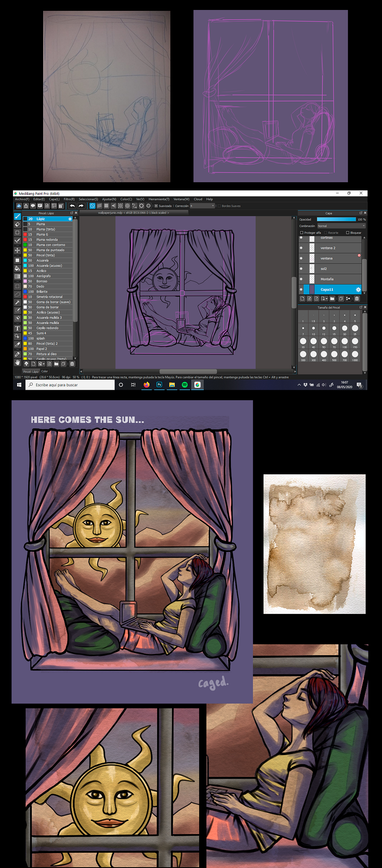
Task: Hide the Montaña layer
Action: [x=301, y=279]
